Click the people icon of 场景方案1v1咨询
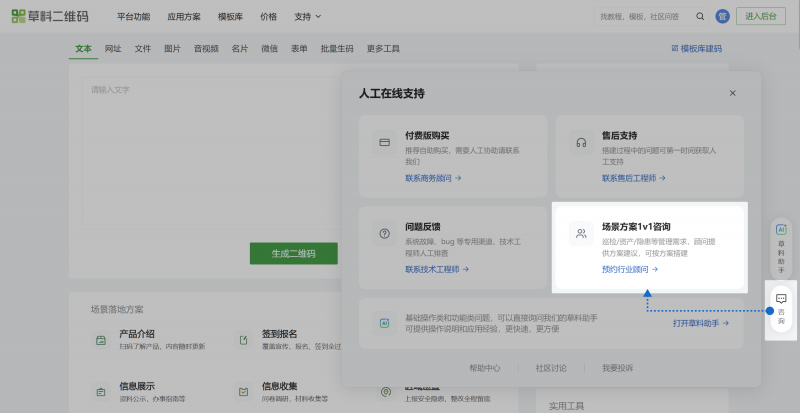The height and width of the screenshot is (413, 800). (x=581, y=234)
